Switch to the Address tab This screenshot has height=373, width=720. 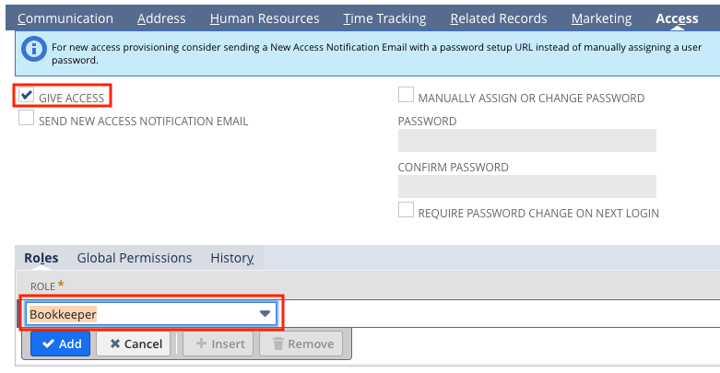click(161, 18)
